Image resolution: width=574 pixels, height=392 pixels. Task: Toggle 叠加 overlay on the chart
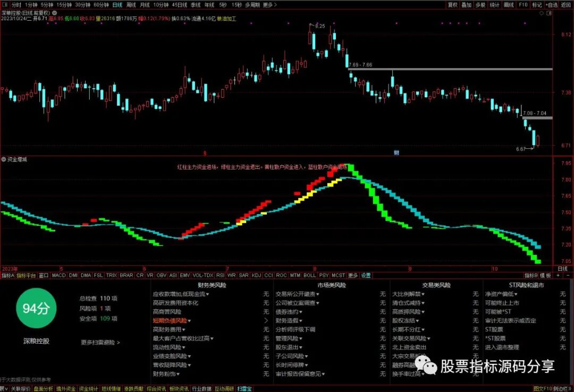[467, 5]
